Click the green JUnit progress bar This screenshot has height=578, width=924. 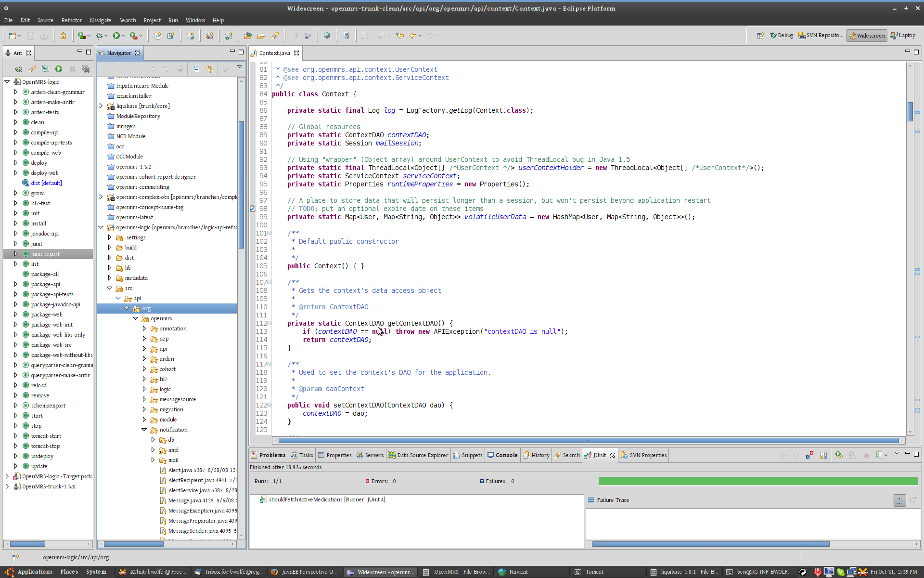758,481
